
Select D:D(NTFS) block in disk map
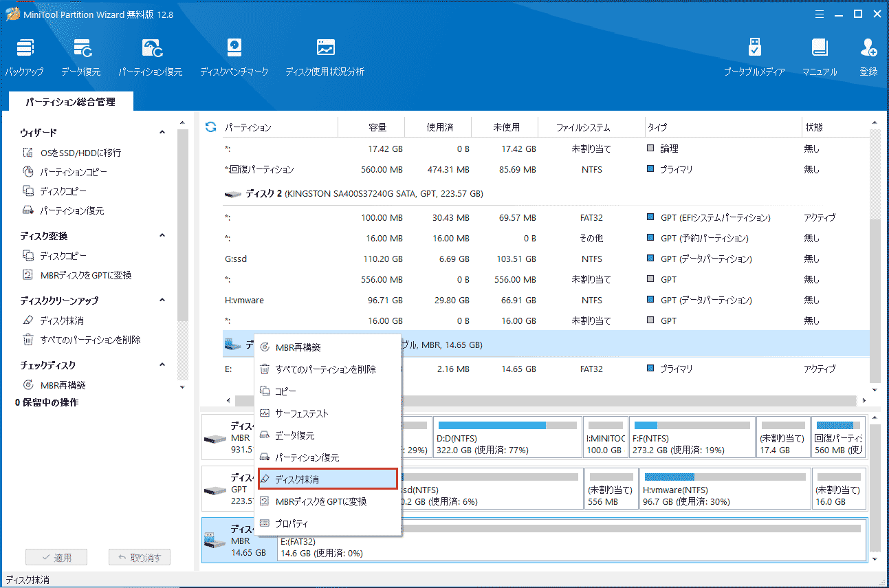508,437
